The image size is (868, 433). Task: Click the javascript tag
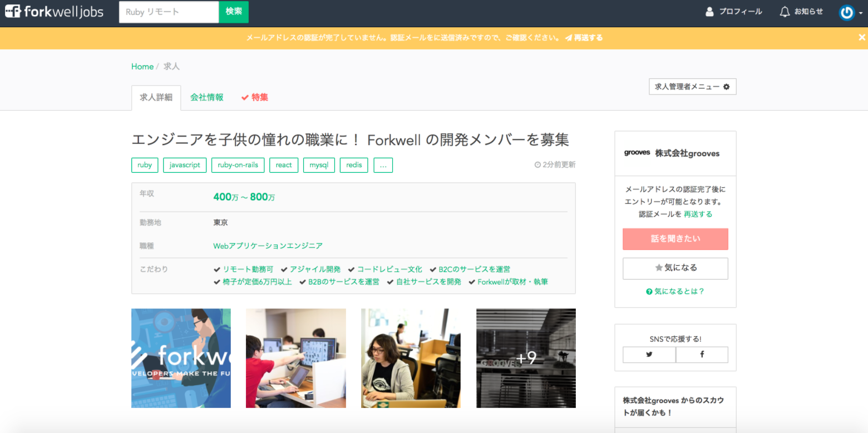coord(185,165)
